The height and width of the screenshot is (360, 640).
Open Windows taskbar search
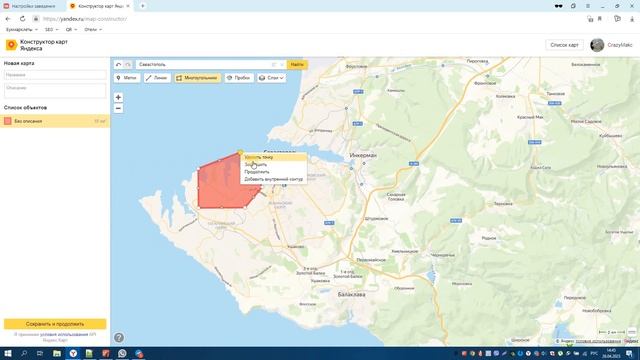click(x=24, y=353)
